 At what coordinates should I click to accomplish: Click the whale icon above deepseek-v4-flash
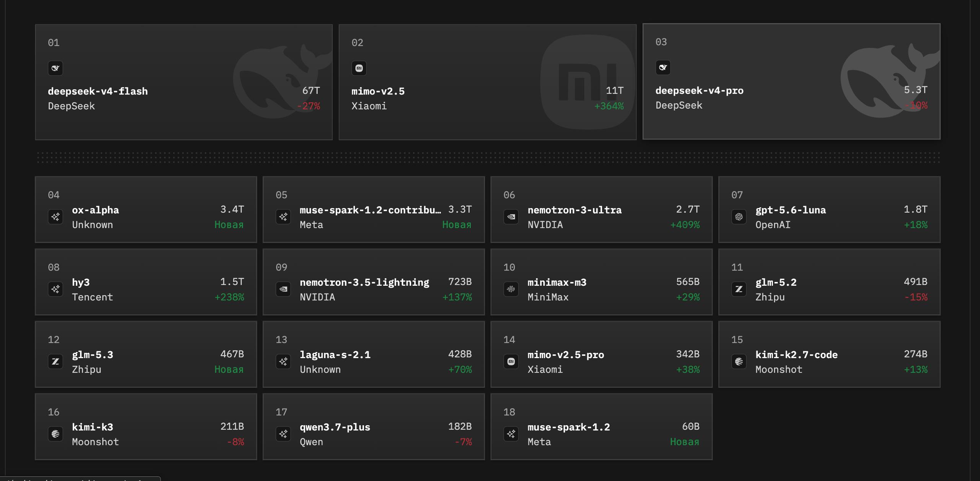[56, 68]
